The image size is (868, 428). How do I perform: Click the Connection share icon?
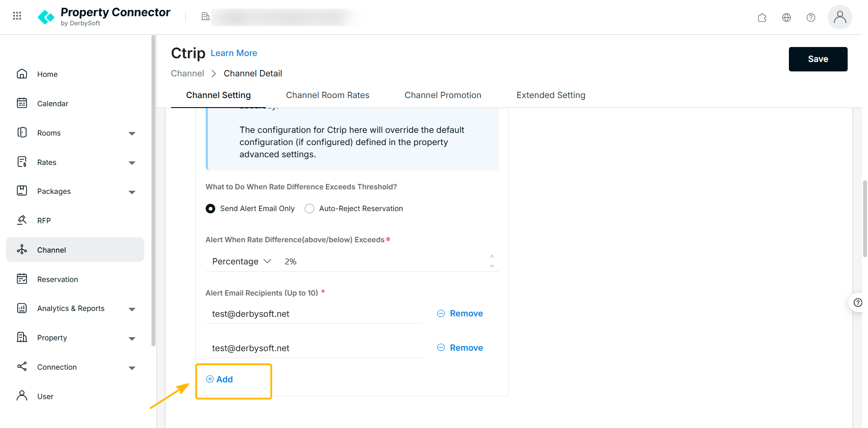[x=22, y=367]
